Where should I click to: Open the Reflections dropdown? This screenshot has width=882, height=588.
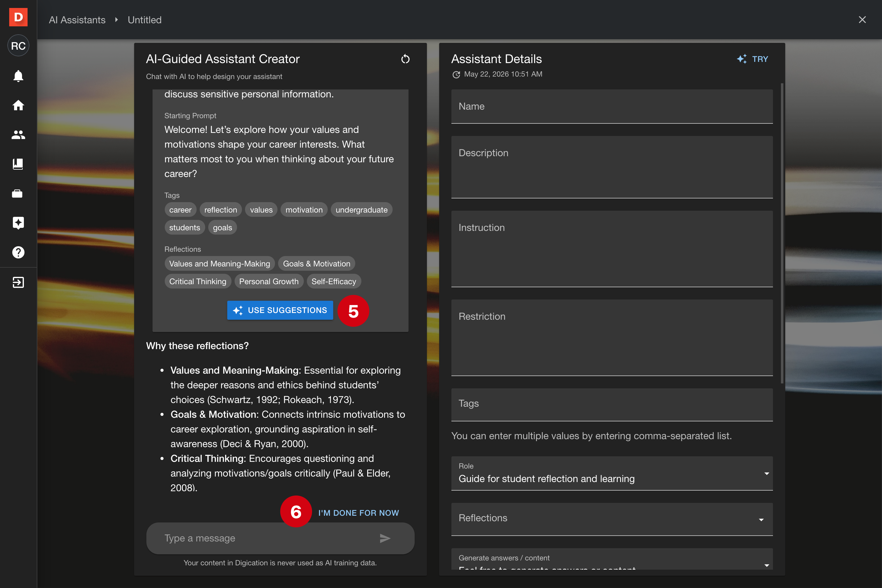pyautogui.click(x=612, y=519)
